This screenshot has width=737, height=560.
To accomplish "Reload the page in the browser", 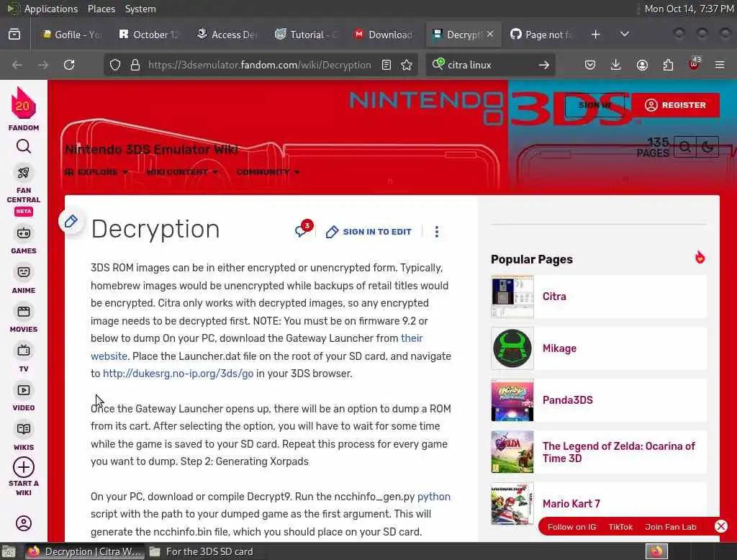I will pos(69,65).
